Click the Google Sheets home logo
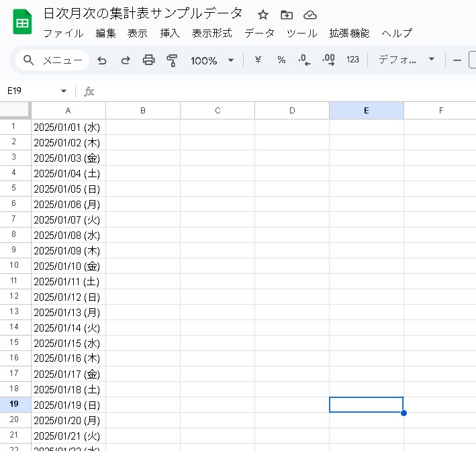Image resolution: width=476 pixels, height=451 pixels. [x=22, y=23]
